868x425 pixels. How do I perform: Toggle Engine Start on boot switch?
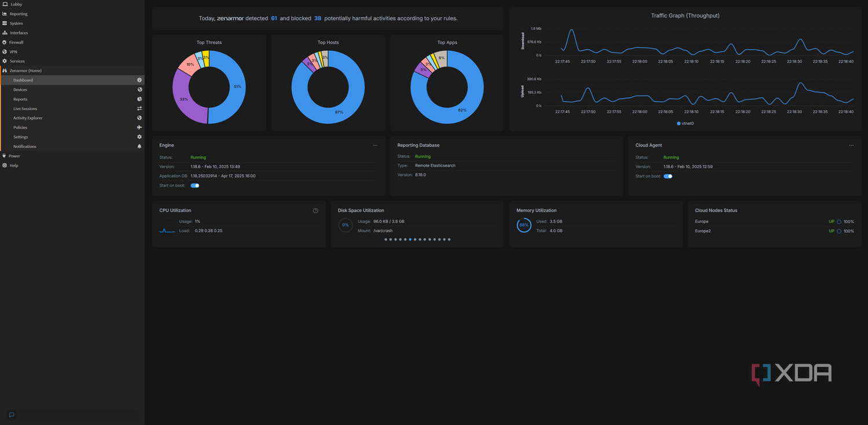(x=195, y=186)
